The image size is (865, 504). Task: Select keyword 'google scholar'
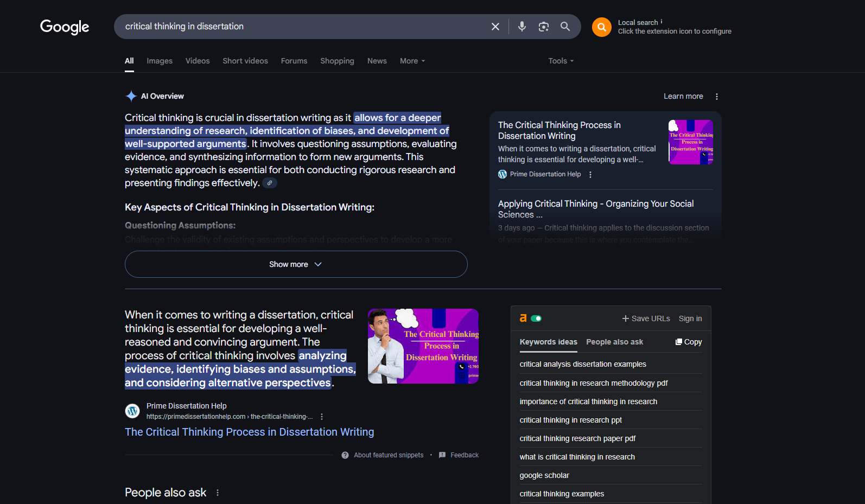point(544,475)
